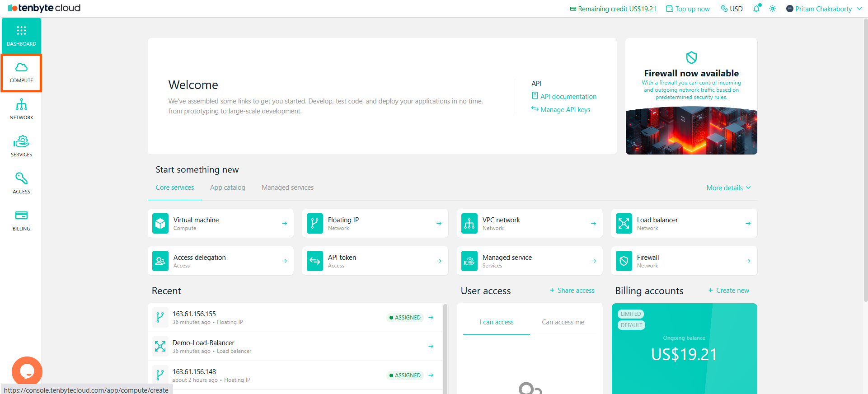This screenshot has height=394, width=868.
Task: Click the DEFAULT badge on the billing card
Action: click(x=631, y=325)
